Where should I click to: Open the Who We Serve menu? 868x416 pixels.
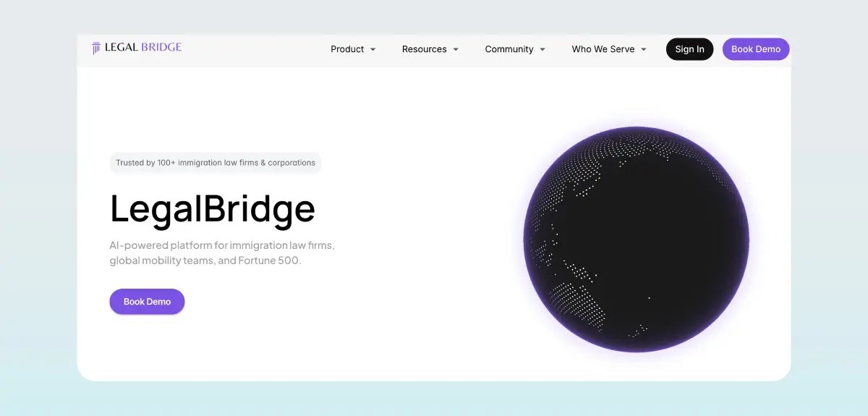pyautogui.click(x=603, y=49)
